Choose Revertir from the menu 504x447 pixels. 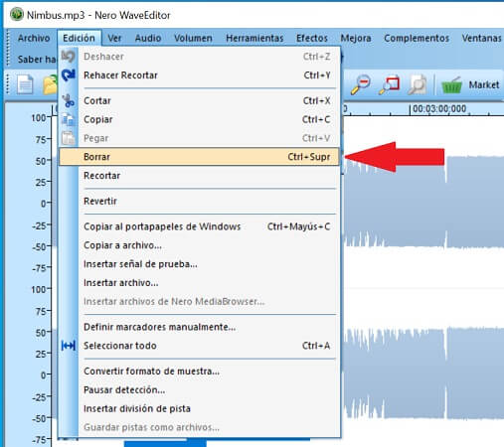(199, 201)
